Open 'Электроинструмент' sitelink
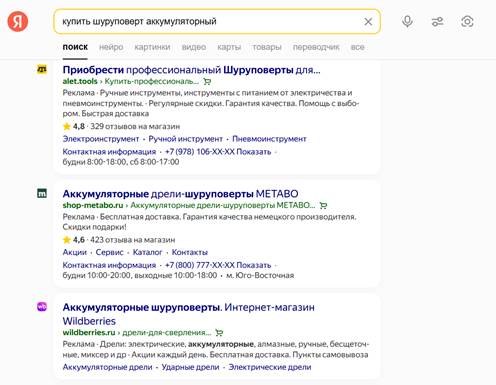The image size is (496, 385). 101,139
